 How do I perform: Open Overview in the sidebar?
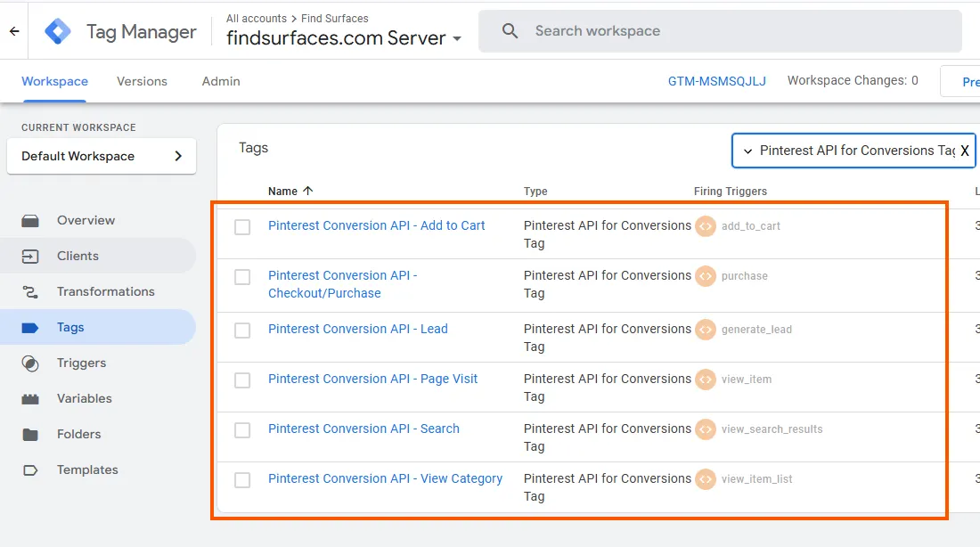coord(99,221)
